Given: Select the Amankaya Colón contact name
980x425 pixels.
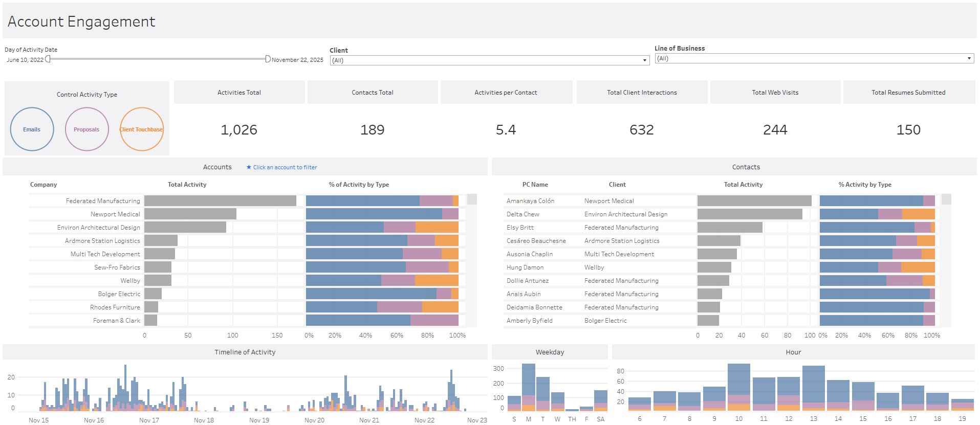Looking at the screenshot, I should click(x=530, y=201).
